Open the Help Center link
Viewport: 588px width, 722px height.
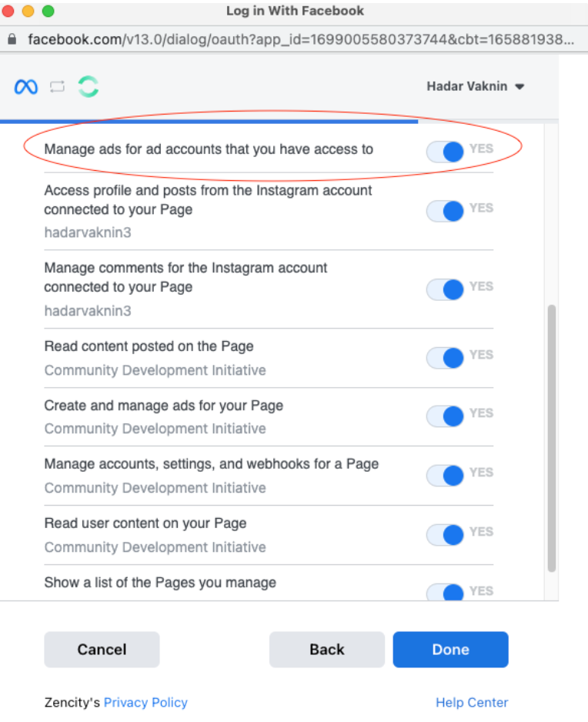coord(472,702)
